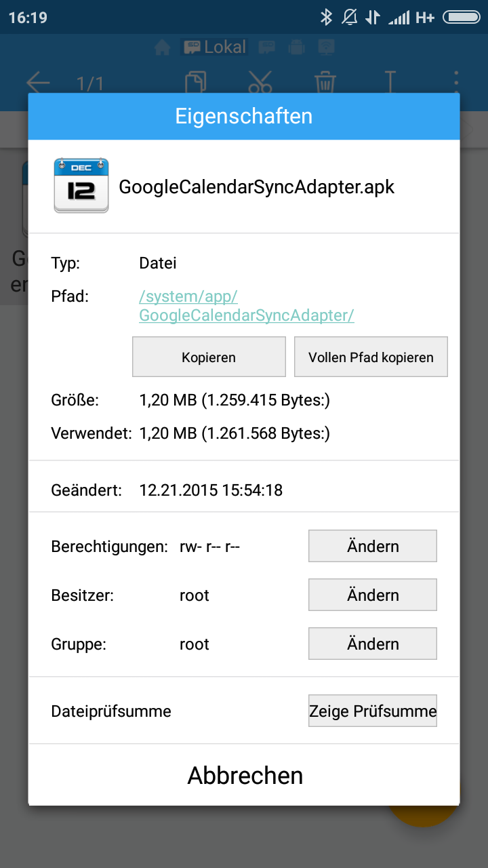The height and width of the screenshot is (868, 488).
Task: Tap the Bluetooth icon in status bar
Action: point(326,17)
